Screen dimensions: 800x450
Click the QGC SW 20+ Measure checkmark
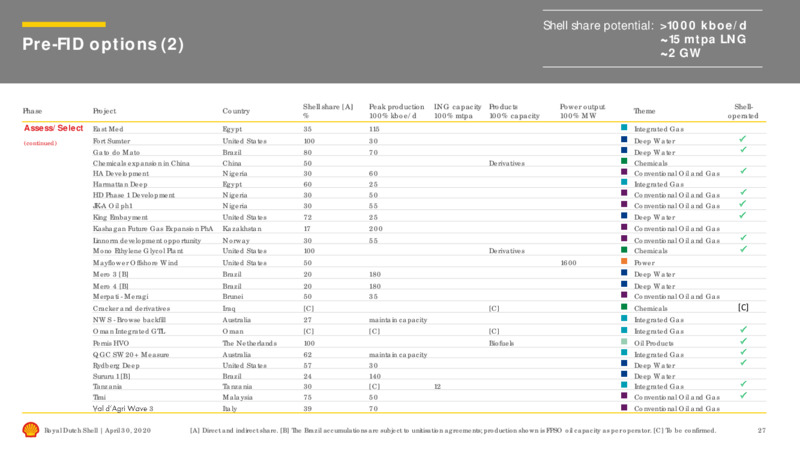743,353
